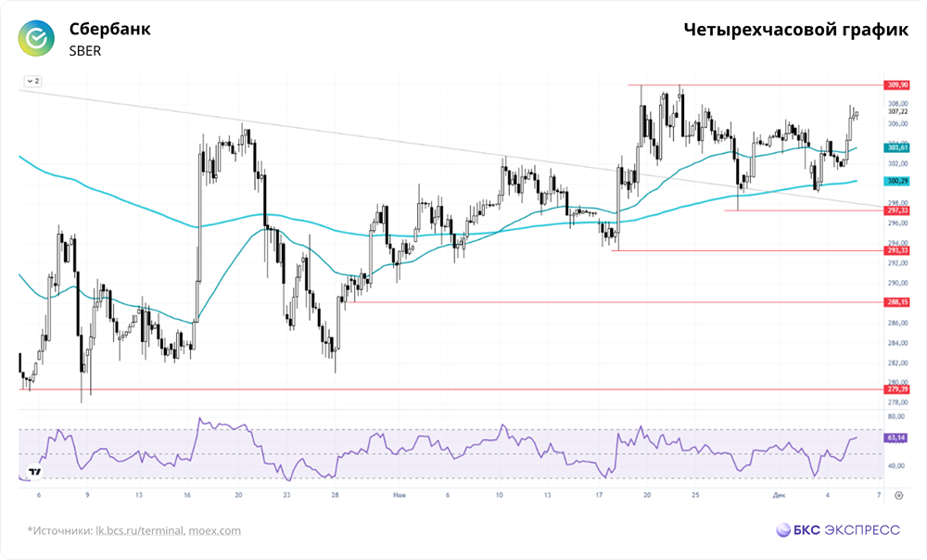The image size is (927, 560).
Task: Click the teal 303,61 moving average label
Action: click(x=896, y=147)
